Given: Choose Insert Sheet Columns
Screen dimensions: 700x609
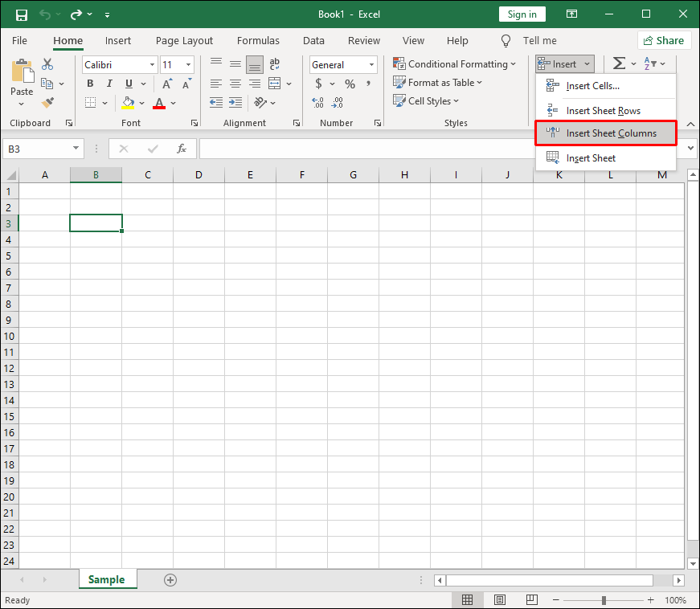Looking at the screenshot, I should tap(606, 133).
